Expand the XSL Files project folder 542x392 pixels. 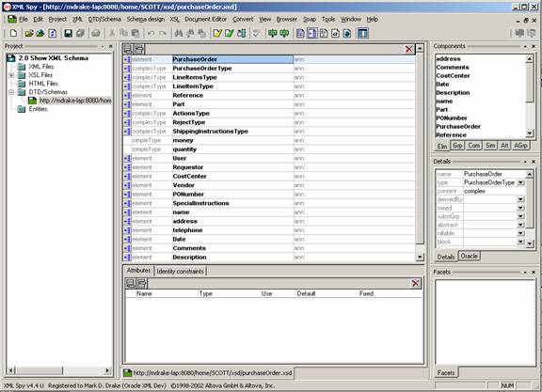pos(11,75)
